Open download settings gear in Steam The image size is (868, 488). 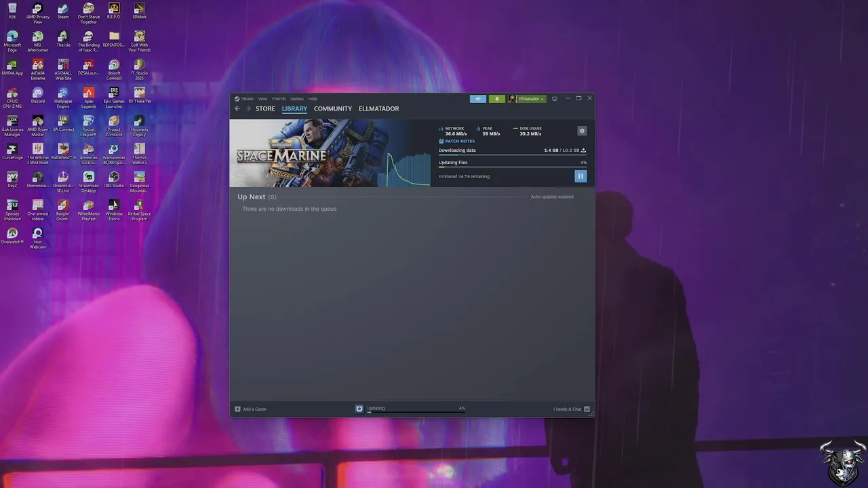pos(582,131)
